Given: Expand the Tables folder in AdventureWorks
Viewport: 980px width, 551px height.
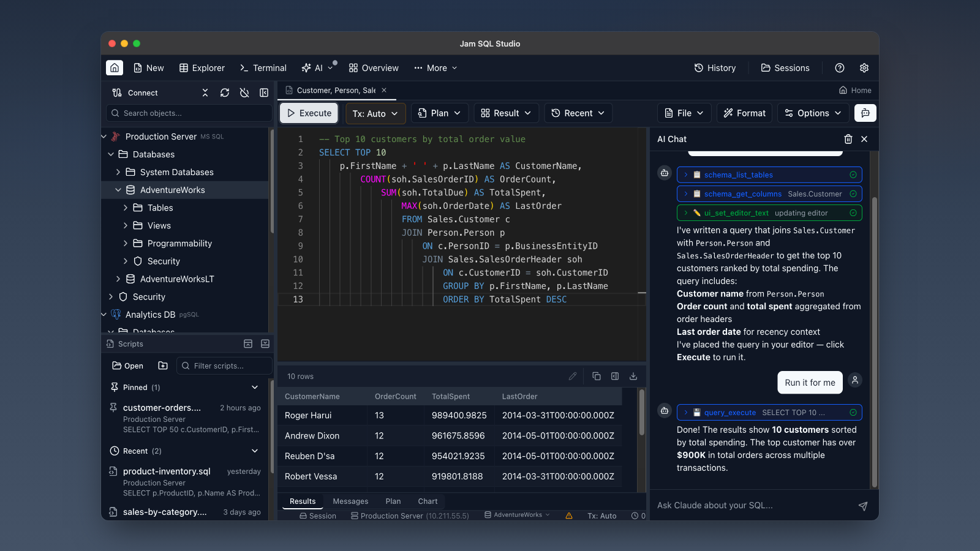Looking at the screenshot, I should point(126,208).
